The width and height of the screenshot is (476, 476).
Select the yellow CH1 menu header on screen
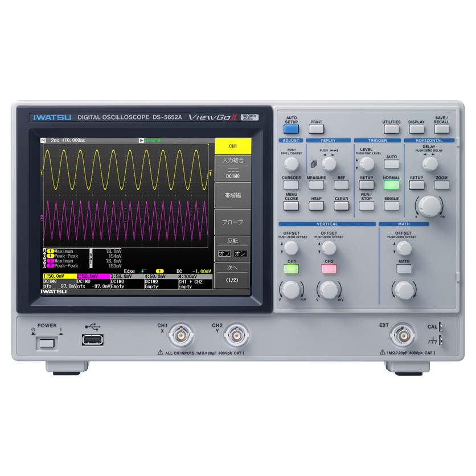pyautogui.click(x=233, y=146)
